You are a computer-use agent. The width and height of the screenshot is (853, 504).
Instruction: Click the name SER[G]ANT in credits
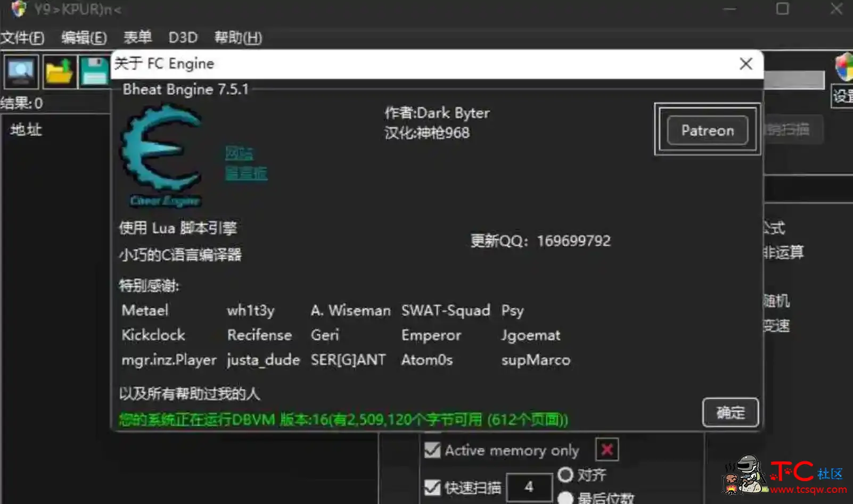pyautogui.click(x=348, y=360)
